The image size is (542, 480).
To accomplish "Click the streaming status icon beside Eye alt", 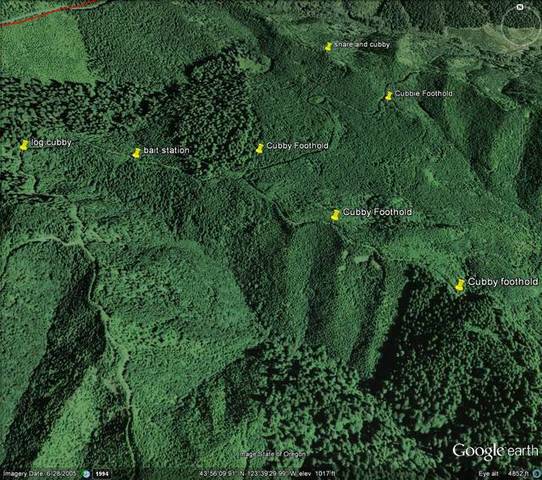I will pyautogui.click(x=537, y=474).
